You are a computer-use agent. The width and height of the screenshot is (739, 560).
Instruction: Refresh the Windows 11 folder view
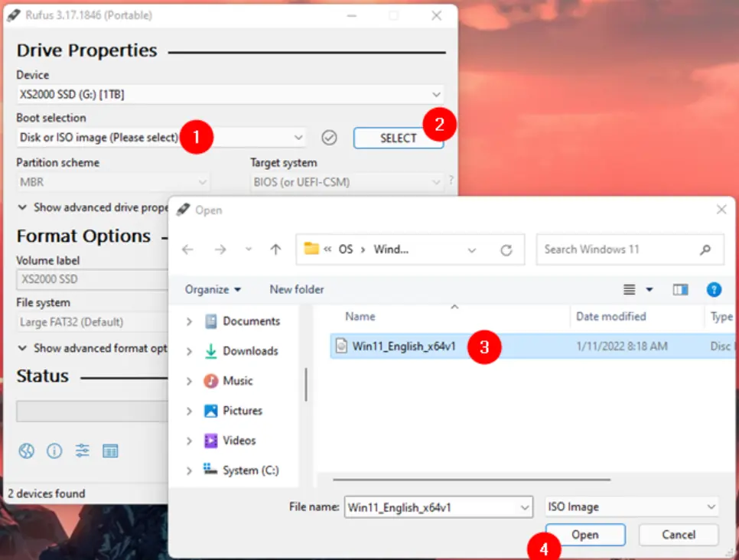(x=506, y=250)
